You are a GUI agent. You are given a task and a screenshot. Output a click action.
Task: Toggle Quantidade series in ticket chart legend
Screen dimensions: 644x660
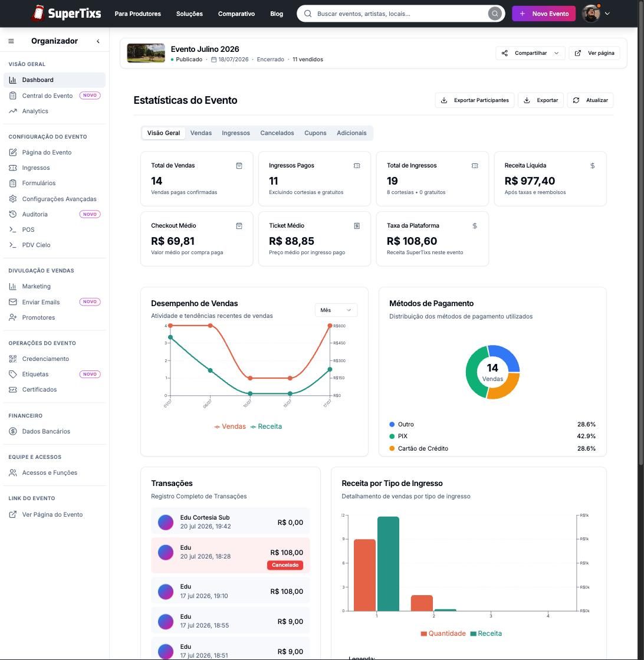click(443, 633)
